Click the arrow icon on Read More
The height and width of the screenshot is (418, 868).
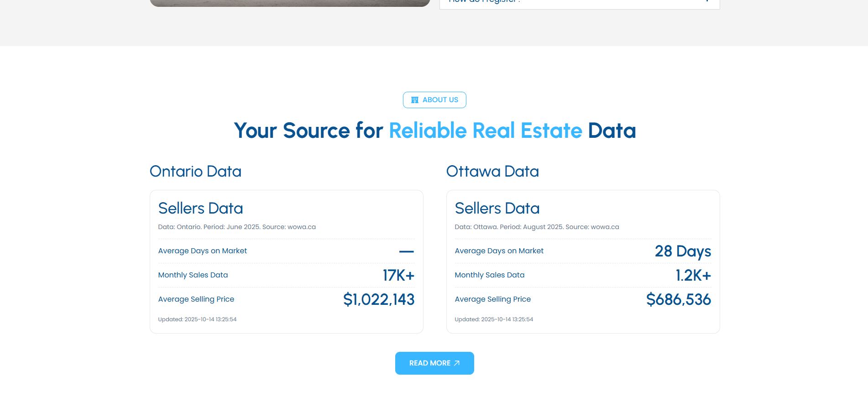457,363
